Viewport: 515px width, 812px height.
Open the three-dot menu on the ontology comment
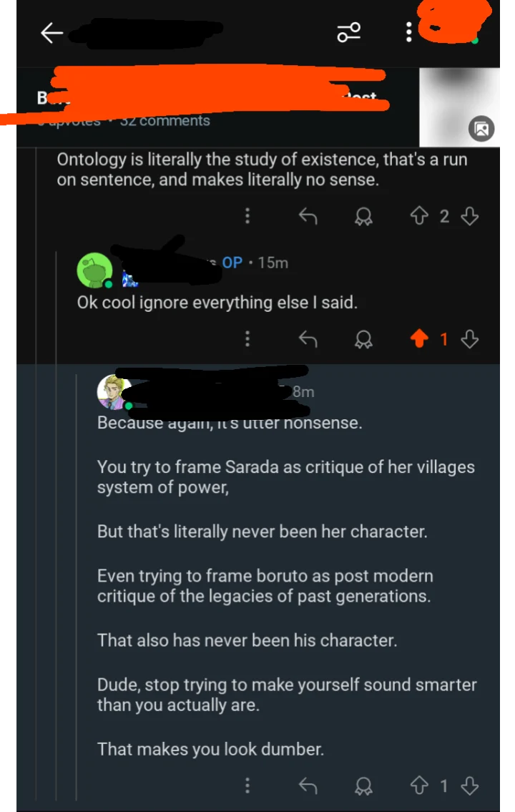click(247, 216)
